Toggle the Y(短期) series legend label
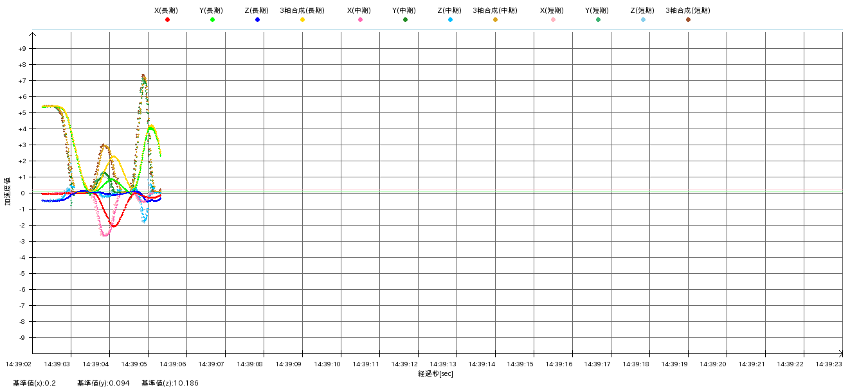The width and height of the screenshot is (868, 392). 597,10
